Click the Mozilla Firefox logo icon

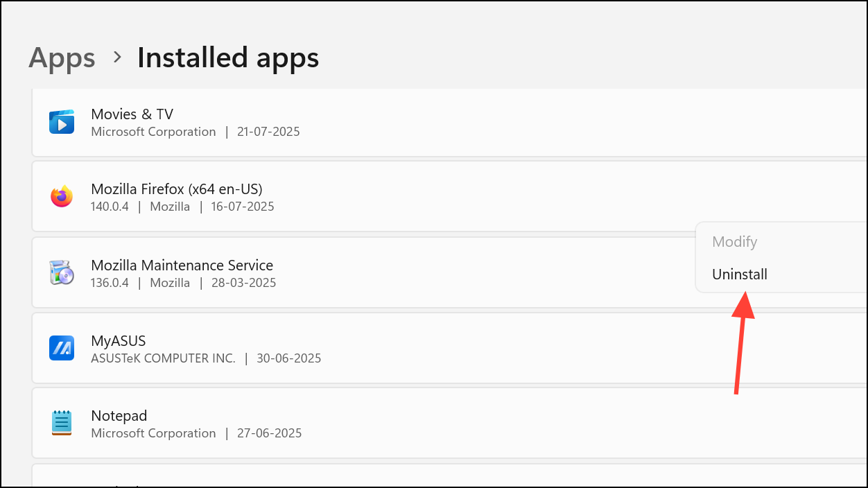62,196
